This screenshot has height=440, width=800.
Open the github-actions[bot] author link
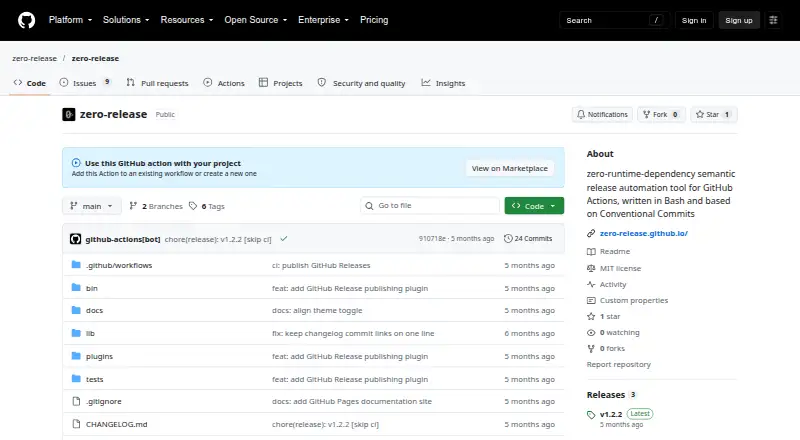pos(122,239)
